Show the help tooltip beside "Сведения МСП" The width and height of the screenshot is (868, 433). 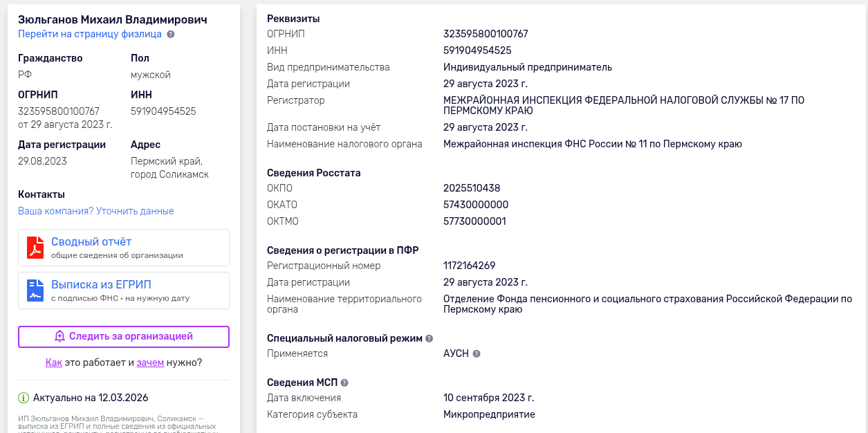(x=344, y=383)
